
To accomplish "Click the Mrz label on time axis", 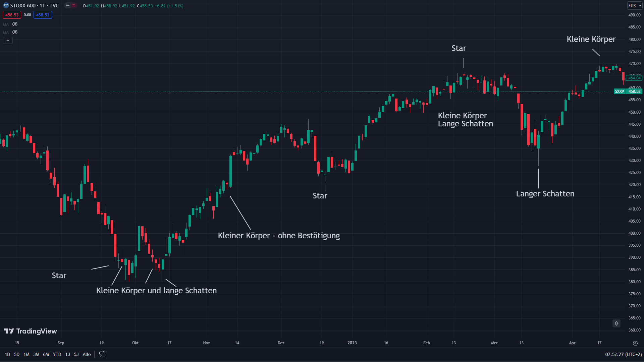I will coord(494,343).
